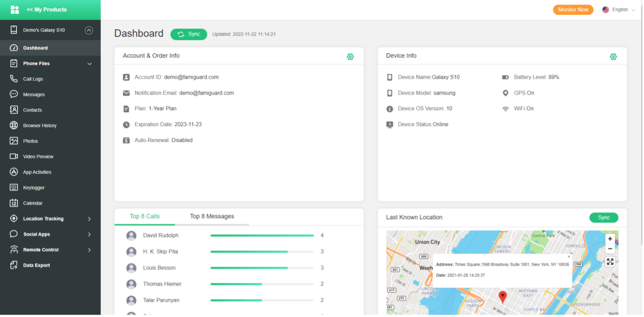The height and width of the screenshot is (317, 644).
Task: Click the Device Info settings gear icon
Action: 613,57
